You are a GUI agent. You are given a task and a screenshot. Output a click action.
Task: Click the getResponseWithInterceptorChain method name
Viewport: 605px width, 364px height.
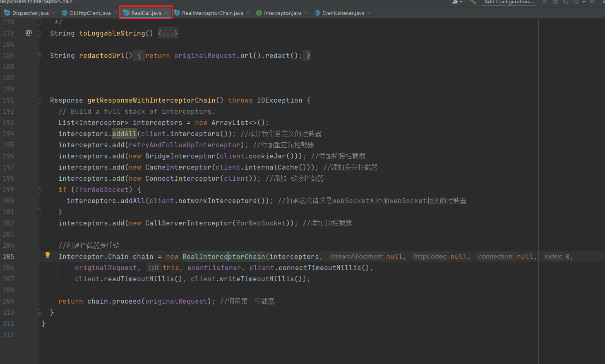tap(151, 100)
